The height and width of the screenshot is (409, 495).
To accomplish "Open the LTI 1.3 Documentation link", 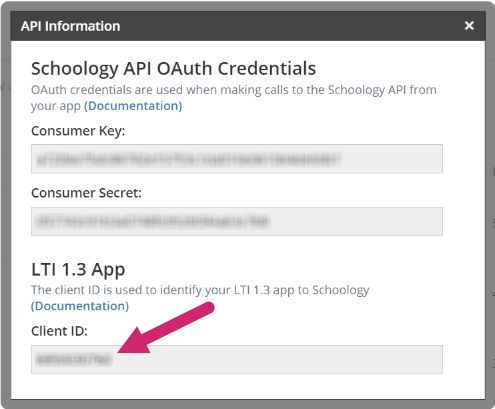I will pyautogui.click(x=80, y=306).
